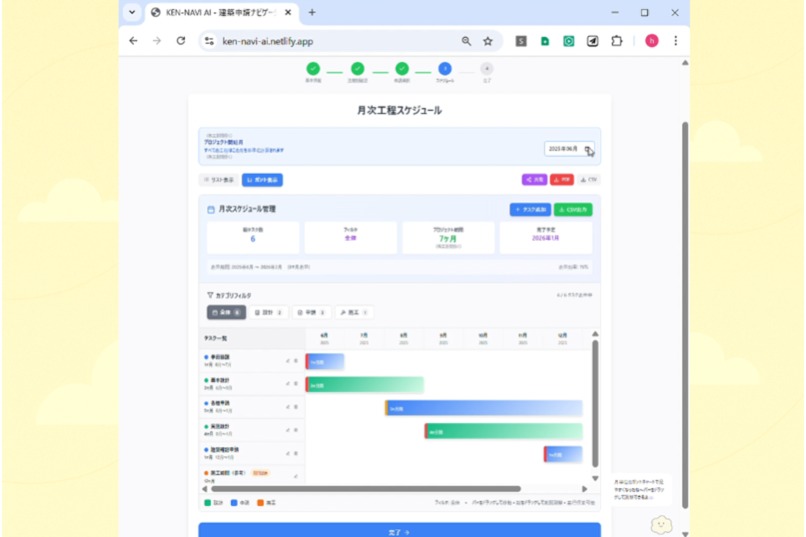The width and height of the screenshot is (806, 537).
Task: Click the green CSV出力 button
Action: click(573, 210)
